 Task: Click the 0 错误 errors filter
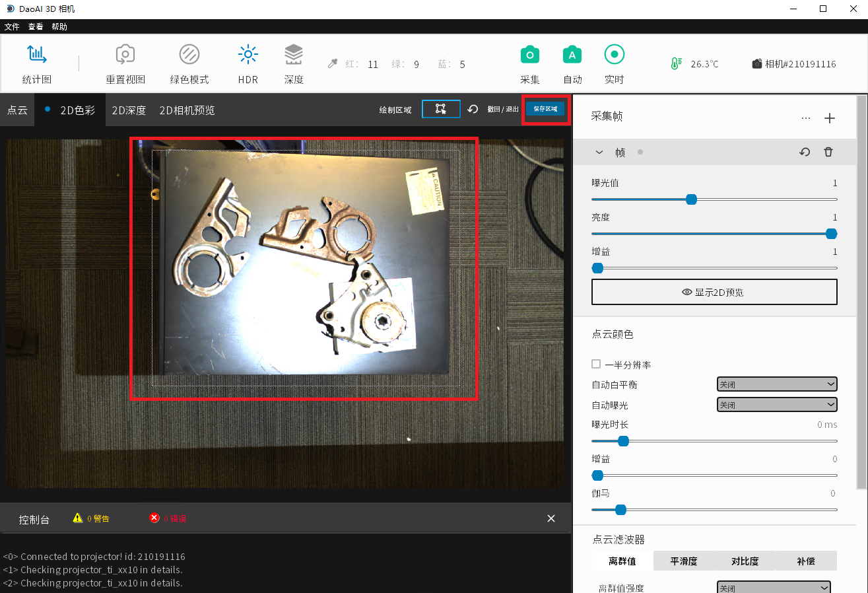pyautogui.click(x=175, y=518)
